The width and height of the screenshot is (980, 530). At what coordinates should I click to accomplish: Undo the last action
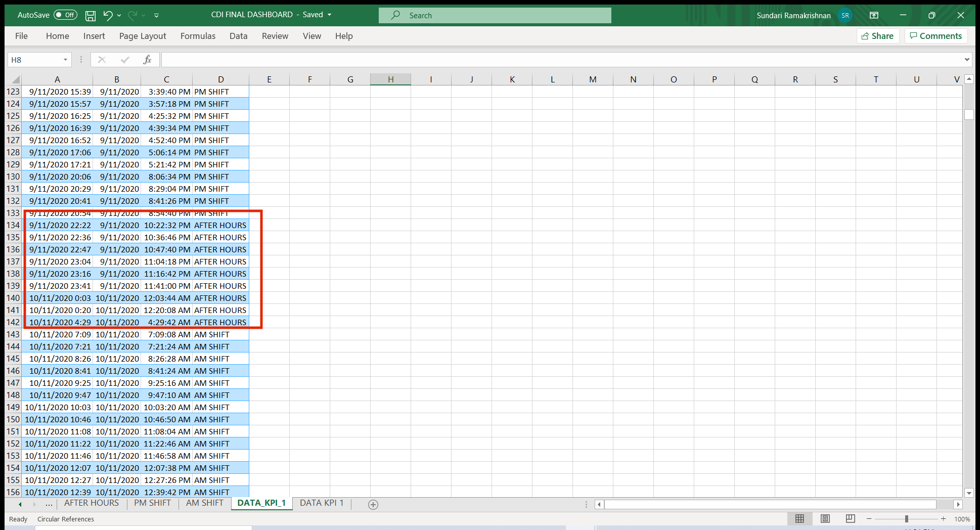[108, 15]
